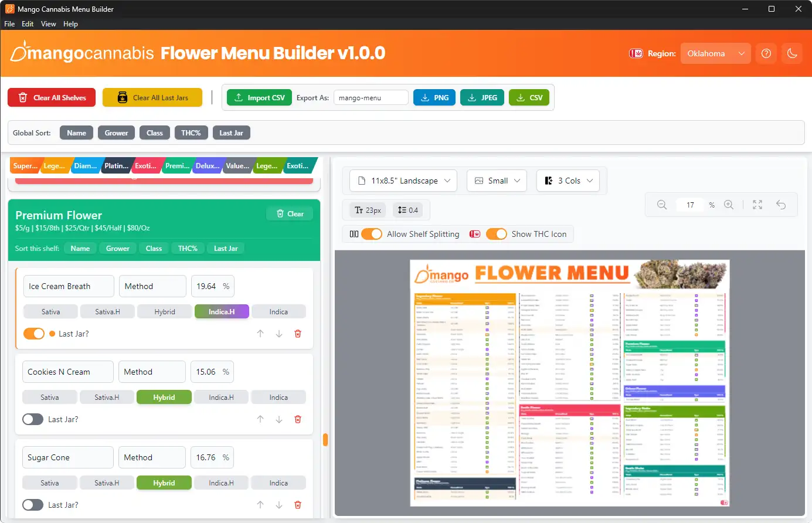
Task: Click the Mango Cannabis app title icon
Action: click(x=9, y=9)
